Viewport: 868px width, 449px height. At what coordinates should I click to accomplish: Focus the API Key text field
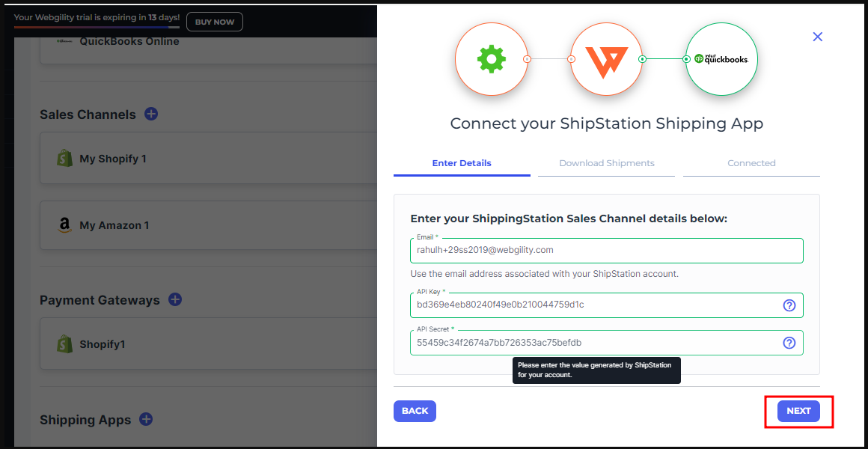click(595, 305)
